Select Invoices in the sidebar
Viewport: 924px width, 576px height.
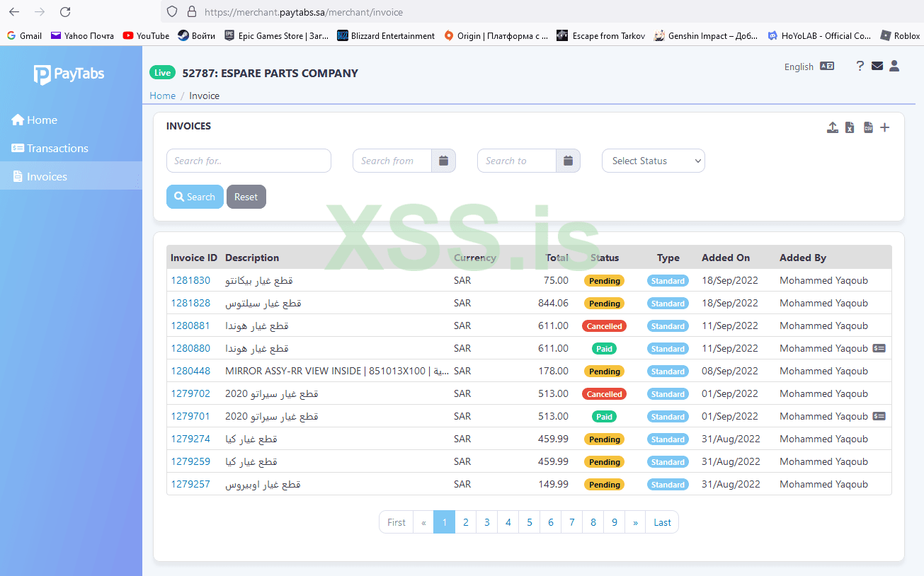point(71,176)
